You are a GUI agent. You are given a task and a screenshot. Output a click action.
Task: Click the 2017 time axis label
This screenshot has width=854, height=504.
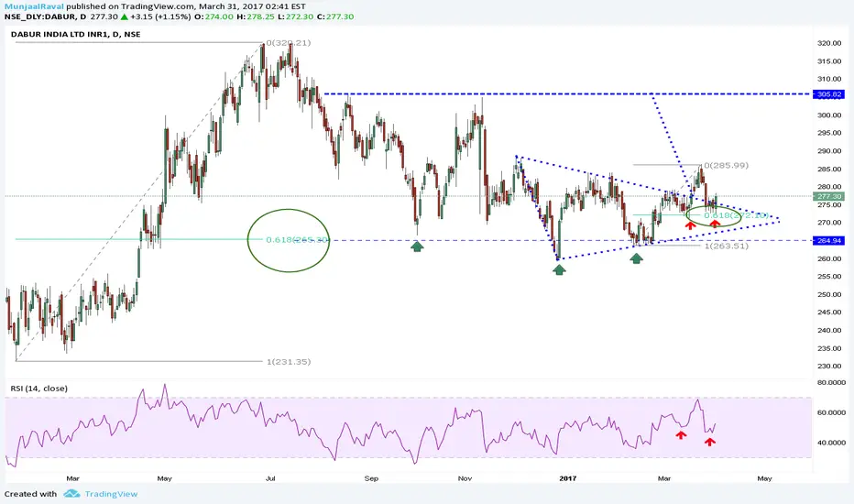point(567,478)
